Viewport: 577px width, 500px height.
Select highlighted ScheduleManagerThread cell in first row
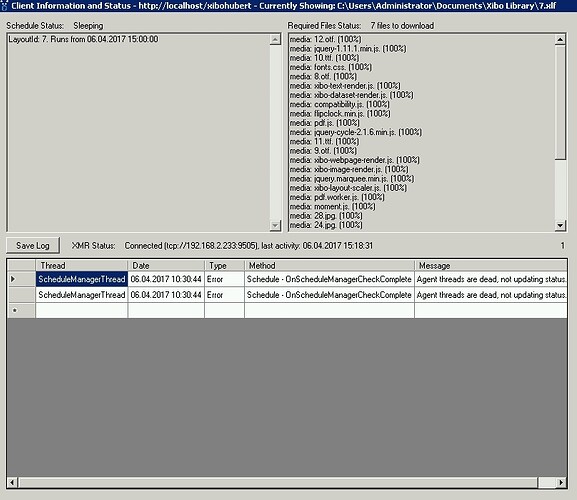point(82,279)
